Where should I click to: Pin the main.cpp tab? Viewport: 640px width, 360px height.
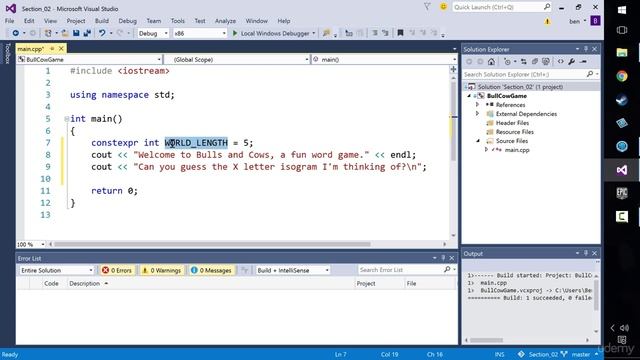[52, 49]
